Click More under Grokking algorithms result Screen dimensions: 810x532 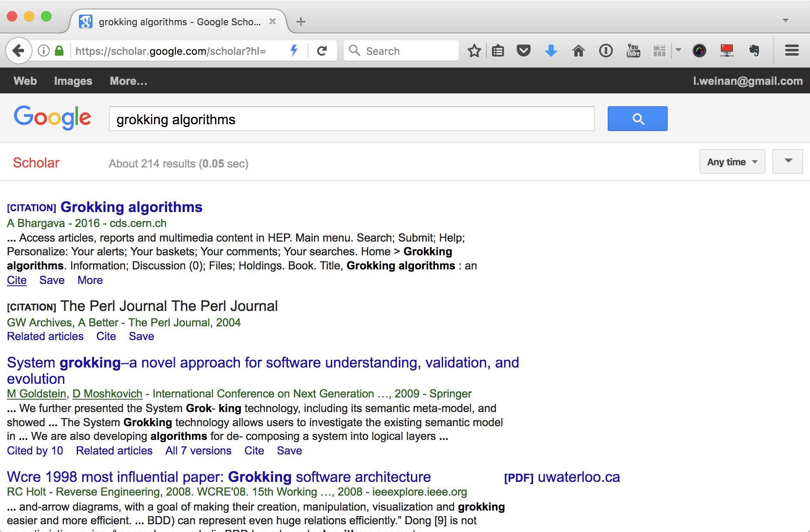click(90, 280)
